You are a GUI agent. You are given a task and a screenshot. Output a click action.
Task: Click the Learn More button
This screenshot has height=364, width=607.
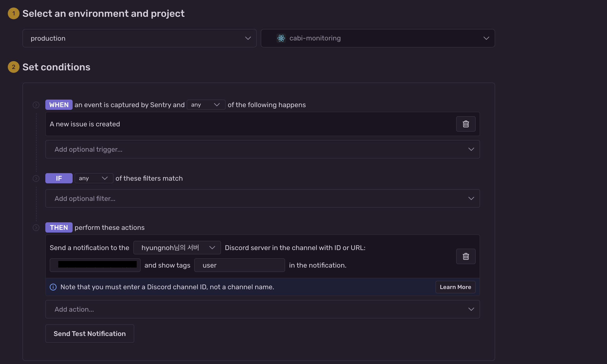click(455, 287)
